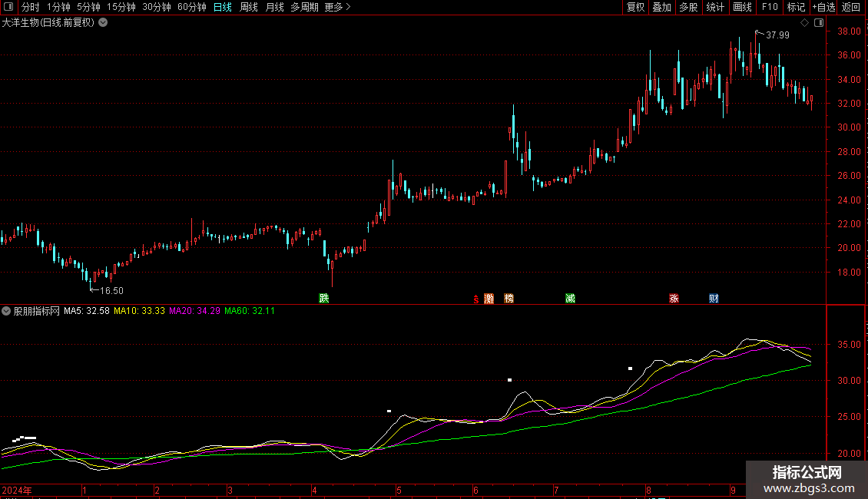868x499 pixels.
Task: Click the green 跌 event marker icon
Action: click(324, 298)
